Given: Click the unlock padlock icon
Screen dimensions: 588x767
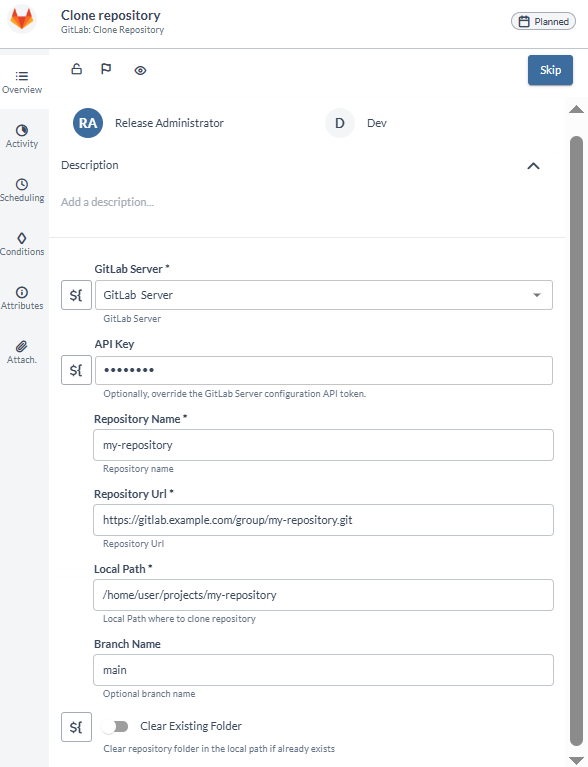Looking at the screenshot, I should 77,69.
